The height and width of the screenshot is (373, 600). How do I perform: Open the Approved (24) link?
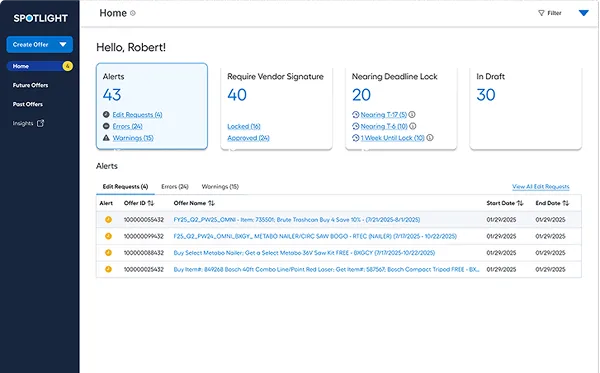(x=248, y=138)
